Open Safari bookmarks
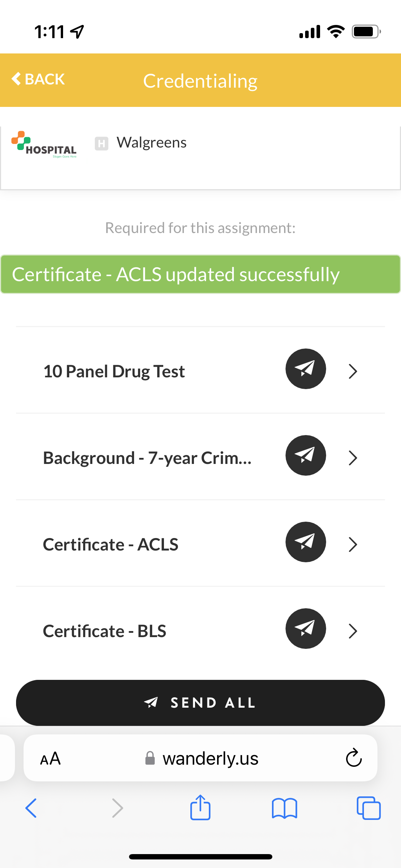The image size is (401, 868). coord(284,808)
